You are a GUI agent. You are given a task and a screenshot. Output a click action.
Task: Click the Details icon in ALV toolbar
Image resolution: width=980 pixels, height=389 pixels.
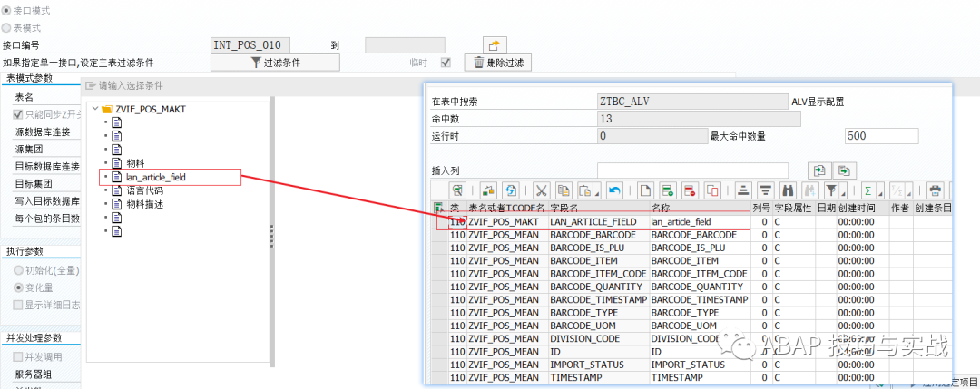[x=457, y=190]
